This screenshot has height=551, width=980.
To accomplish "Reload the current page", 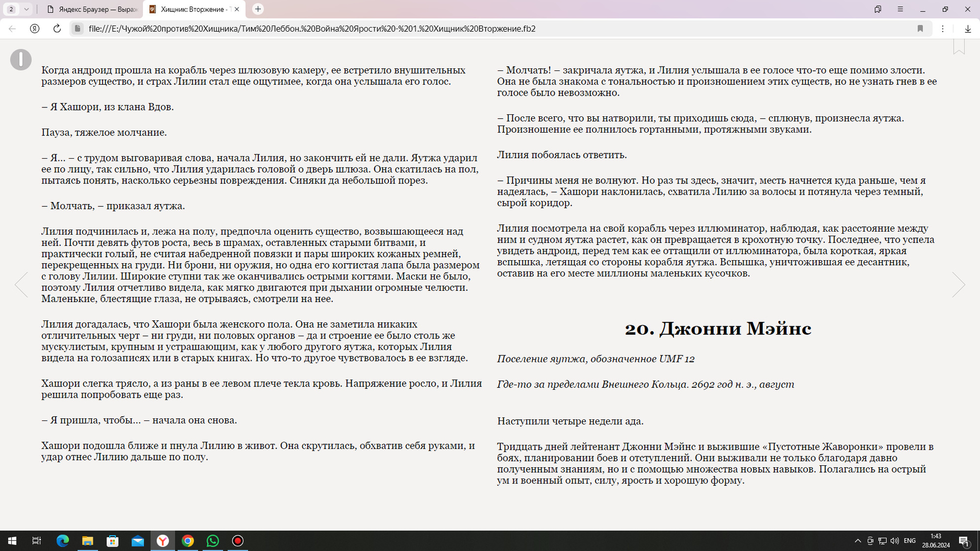I will point(57,29).
